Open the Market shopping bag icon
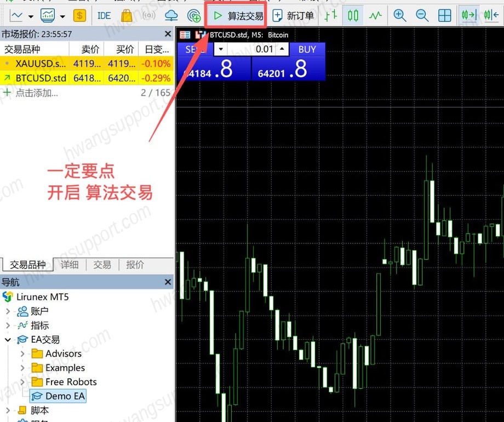The image size is (504, 422). pyautogui.click(x=127, y=15)
